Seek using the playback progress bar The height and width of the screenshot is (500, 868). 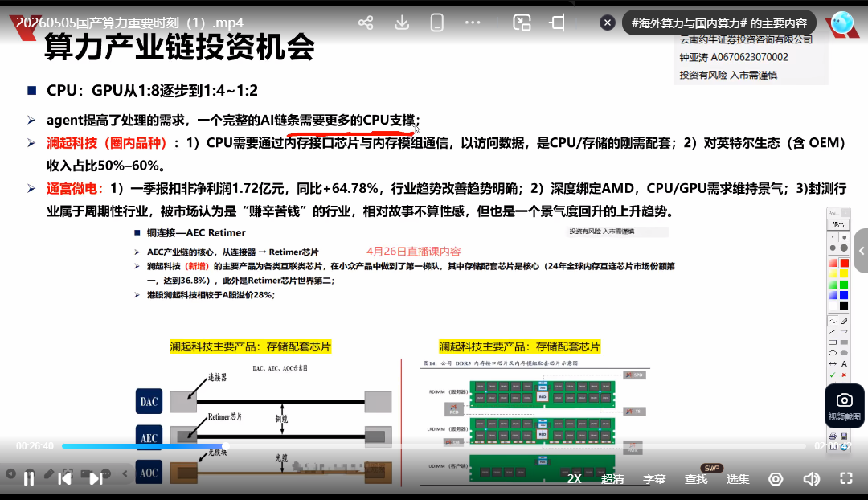point(433,445)
